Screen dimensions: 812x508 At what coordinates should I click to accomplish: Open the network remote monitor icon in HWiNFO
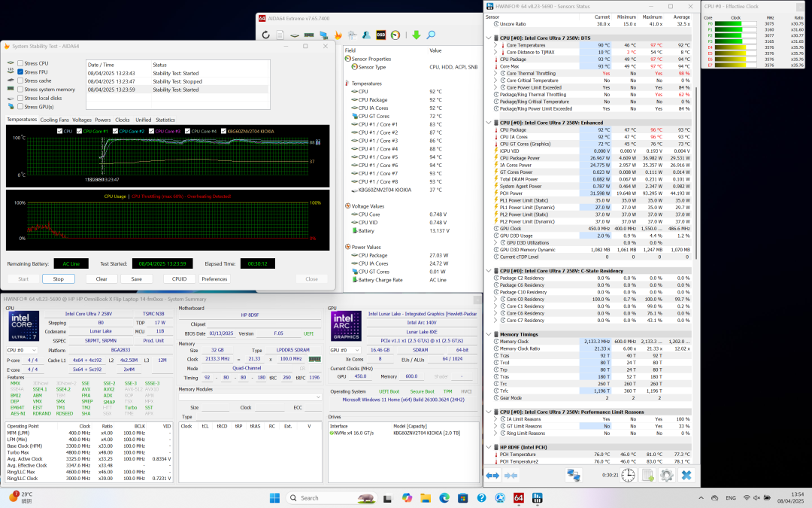574,475
